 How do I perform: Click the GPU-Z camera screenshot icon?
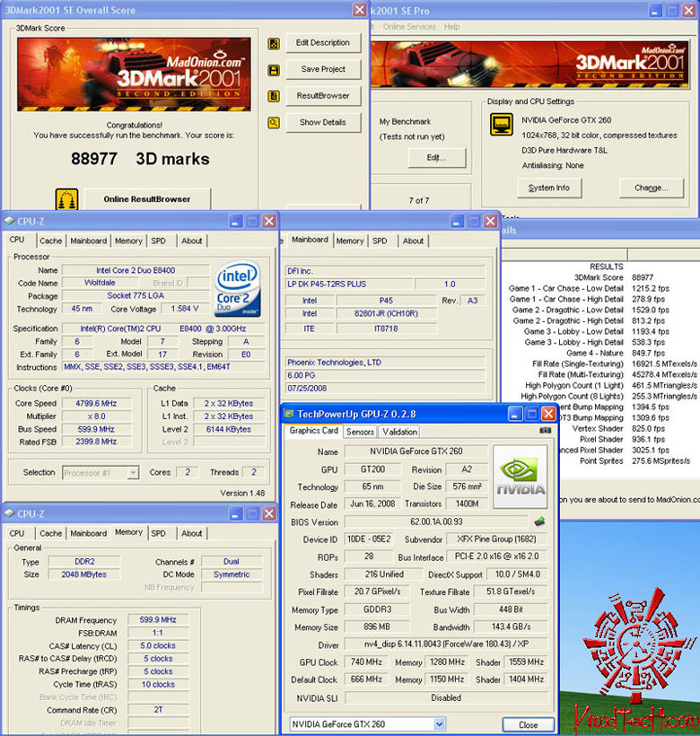point(545,430)
